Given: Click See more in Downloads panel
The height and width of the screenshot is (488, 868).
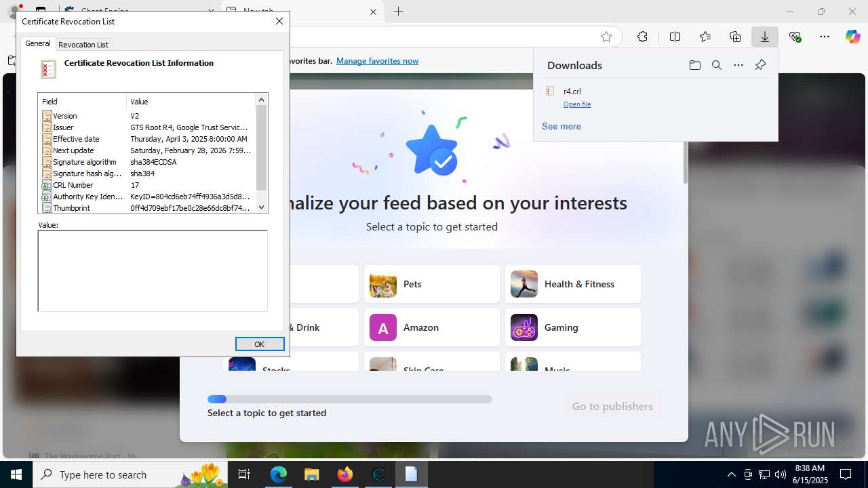Looking at the screenshot, I should point(561,126).
